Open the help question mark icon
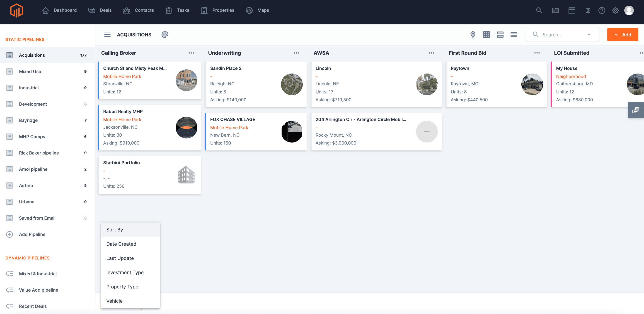644x314 pixels. (x=601, y=10)
